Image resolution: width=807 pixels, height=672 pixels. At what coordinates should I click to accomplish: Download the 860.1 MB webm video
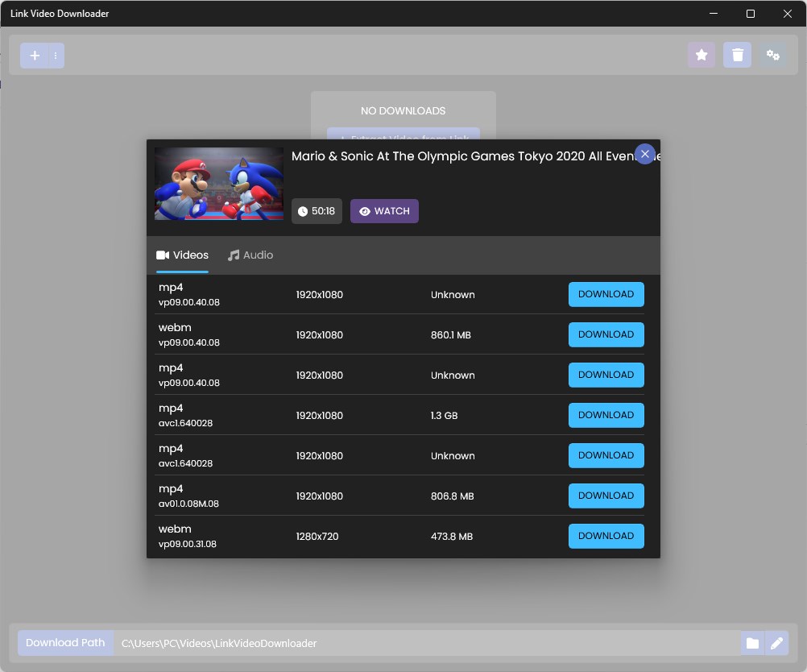pyautogui.click(x=606, y=334)
